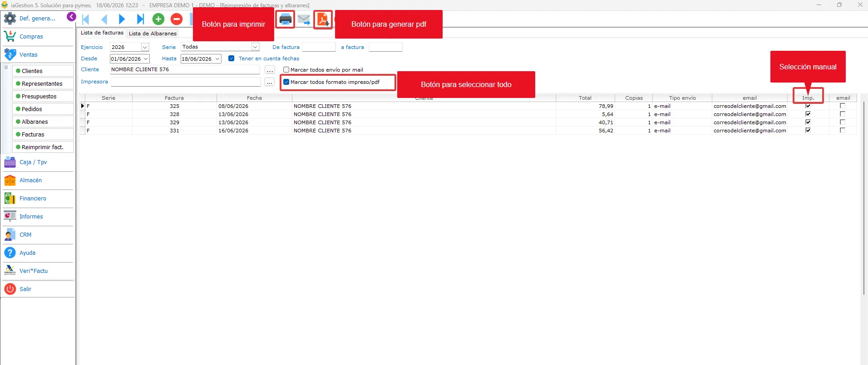868x365 pixels.
Task: Click the Cliente lookup ellipsis button
Action: (270, 70)
